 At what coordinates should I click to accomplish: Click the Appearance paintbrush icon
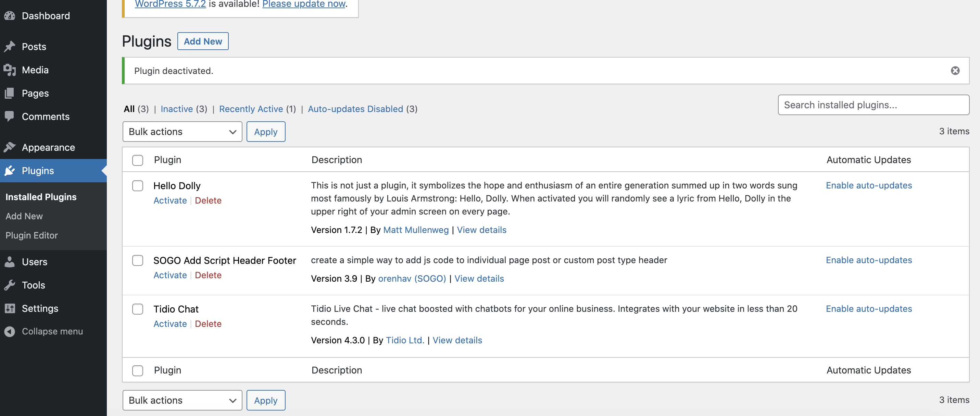pos(10,147)
